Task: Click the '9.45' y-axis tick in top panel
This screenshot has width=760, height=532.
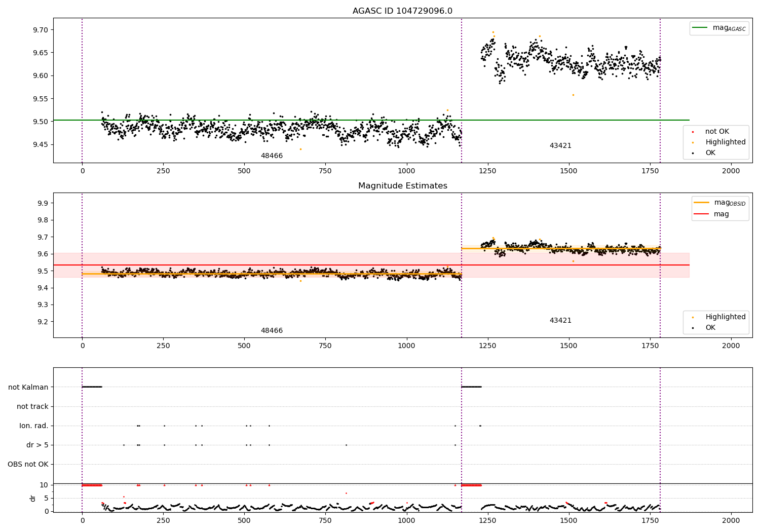Action: [41, 144]
